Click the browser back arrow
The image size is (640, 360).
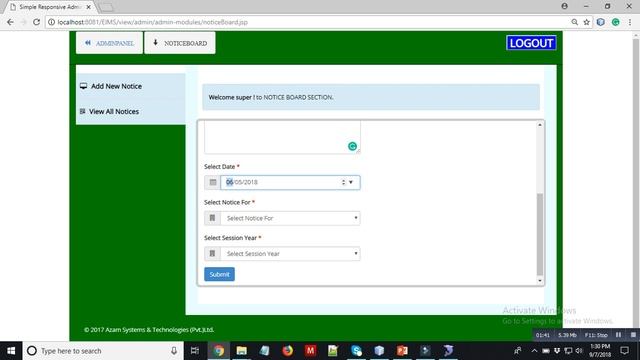pyautogui.click(x=10, y=22)
